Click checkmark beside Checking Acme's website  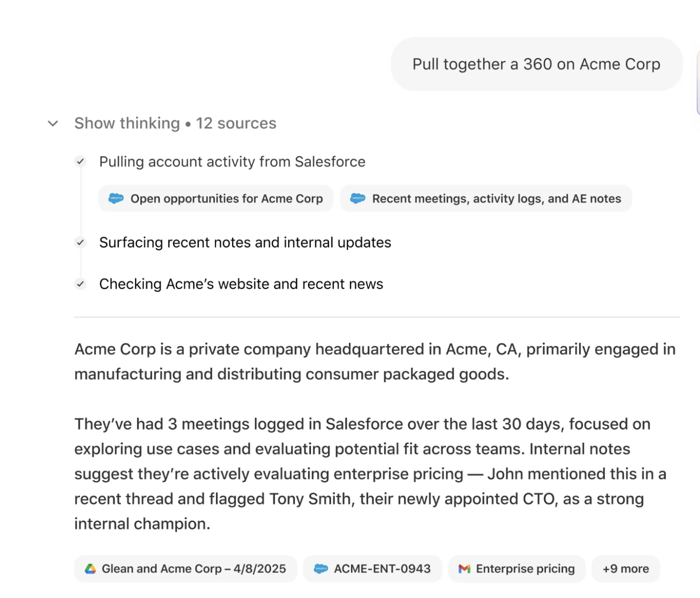click(x=80, y=284)
